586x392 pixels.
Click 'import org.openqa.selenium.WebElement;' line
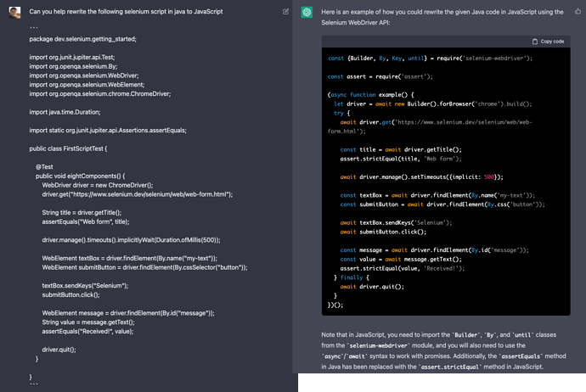pos(87,85)
